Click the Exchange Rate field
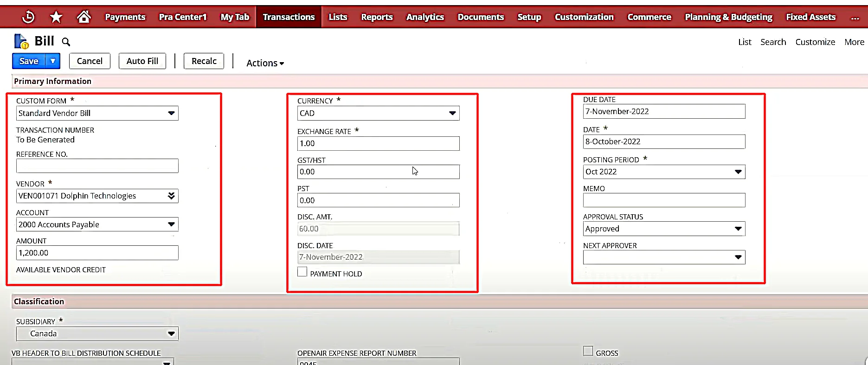 coord(379,143)
